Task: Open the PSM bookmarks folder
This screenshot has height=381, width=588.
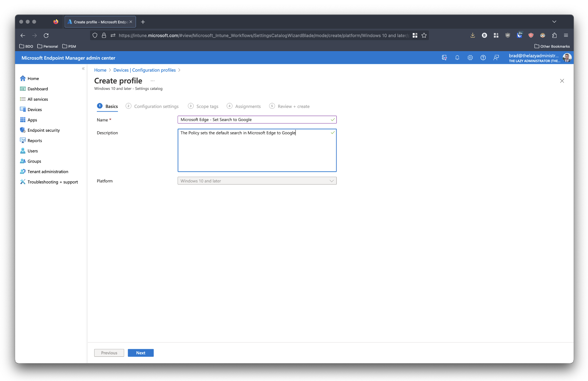Action: [69, 46]
